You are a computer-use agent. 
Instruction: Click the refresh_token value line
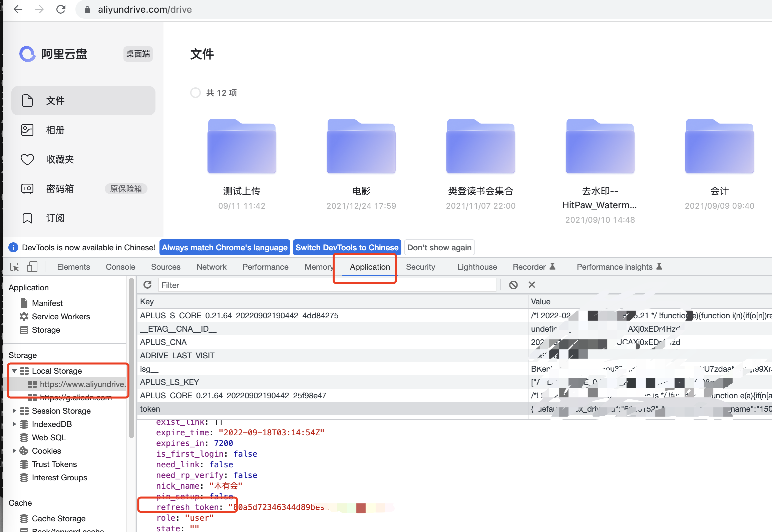(275, 507)
